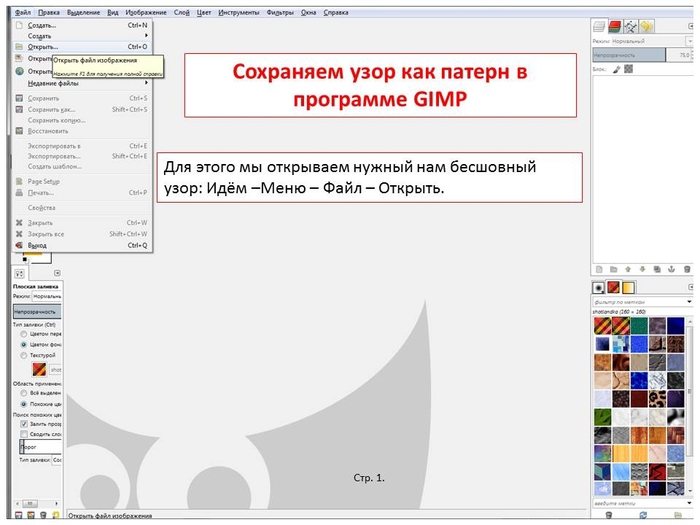The width and height of the screenshot is (700, 525).
Task: Reset tool options to defaults icon
Action: pos(56,515)
